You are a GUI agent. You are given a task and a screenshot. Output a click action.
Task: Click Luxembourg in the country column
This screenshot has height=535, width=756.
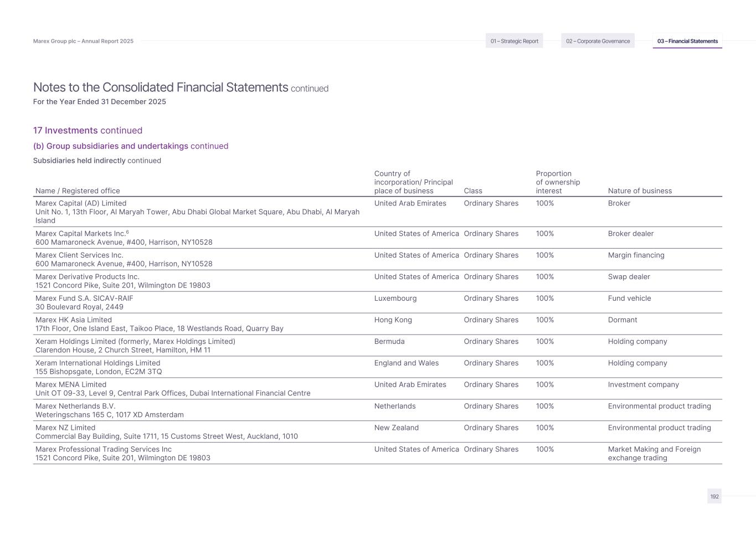pos(395,299)
